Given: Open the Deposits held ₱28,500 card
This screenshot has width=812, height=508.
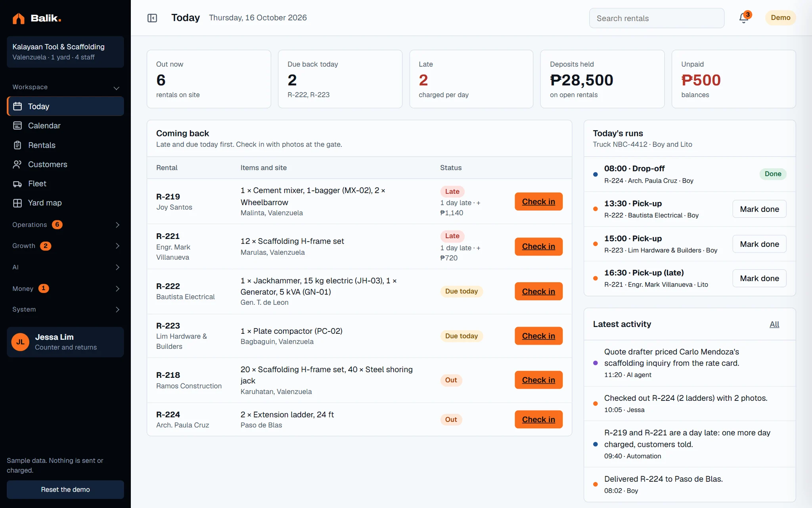Looking at the screenshot, I should pos(602,79).
